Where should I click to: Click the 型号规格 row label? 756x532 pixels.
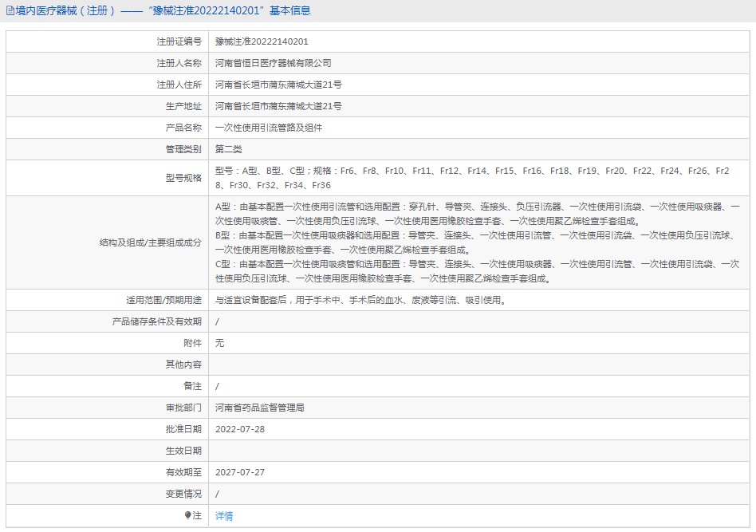183,178
